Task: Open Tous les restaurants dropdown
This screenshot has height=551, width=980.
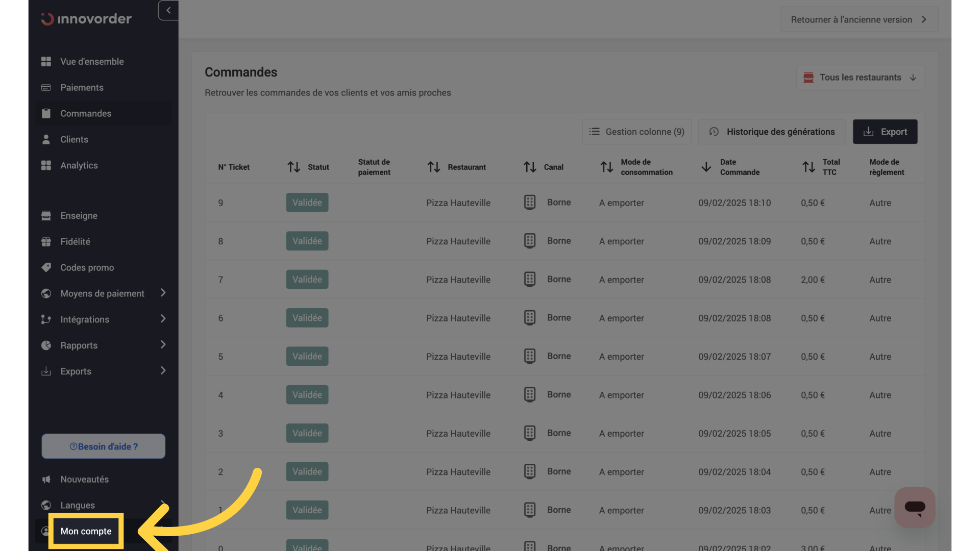Action: (x=861, y=78)
